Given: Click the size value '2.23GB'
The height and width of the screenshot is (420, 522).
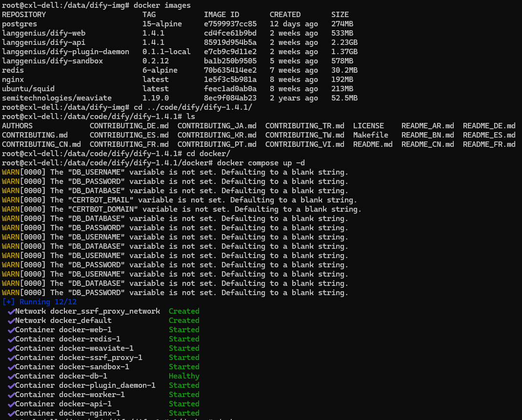Looking at the screenshot, I should click(344, 42).
